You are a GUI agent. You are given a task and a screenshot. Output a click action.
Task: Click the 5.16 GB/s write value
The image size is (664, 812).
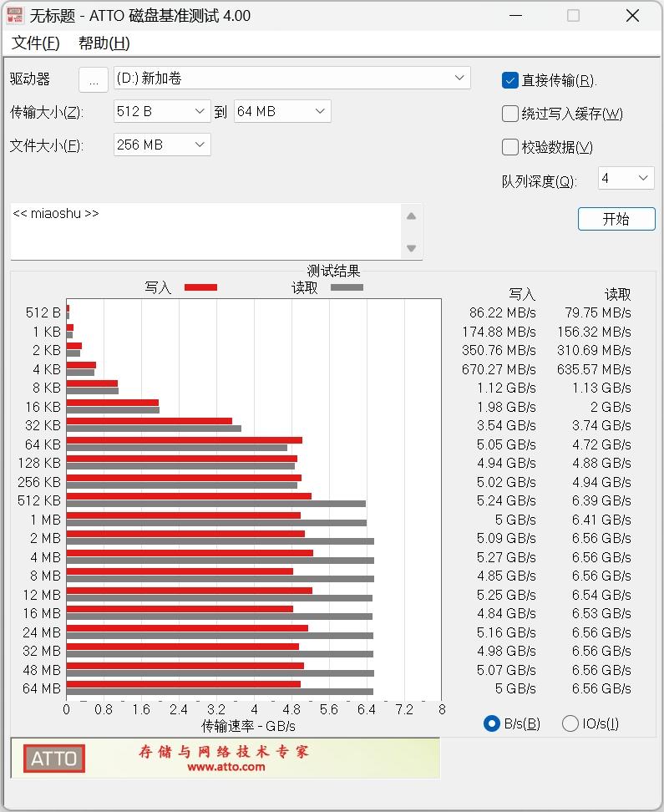pyautogui.click(x=506, y=632)
